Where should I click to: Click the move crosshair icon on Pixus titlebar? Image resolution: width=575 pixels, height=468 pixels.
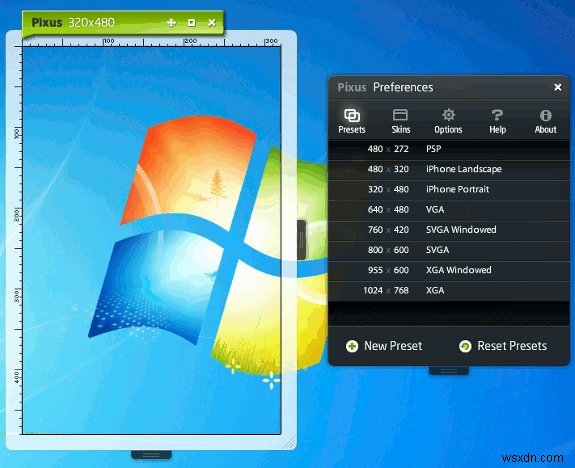tap(171, 23)
